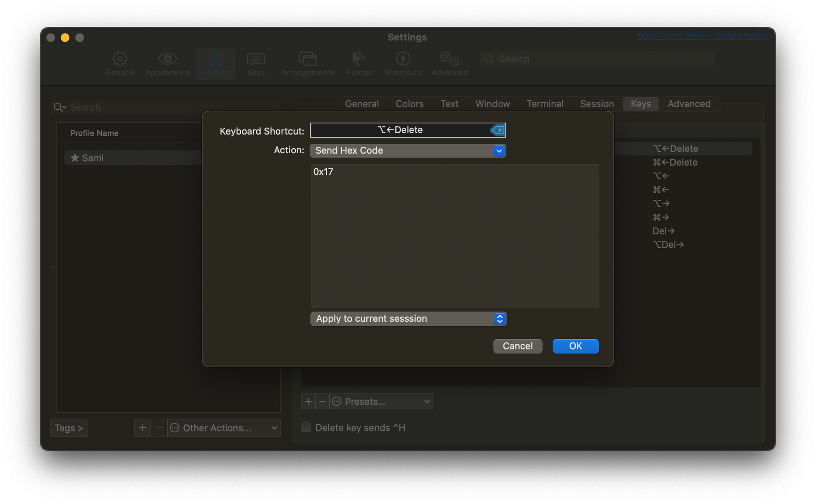The image size is (816, 504).
Task: Click the Keep iTerm2 alive donate link
Action: 702,36
